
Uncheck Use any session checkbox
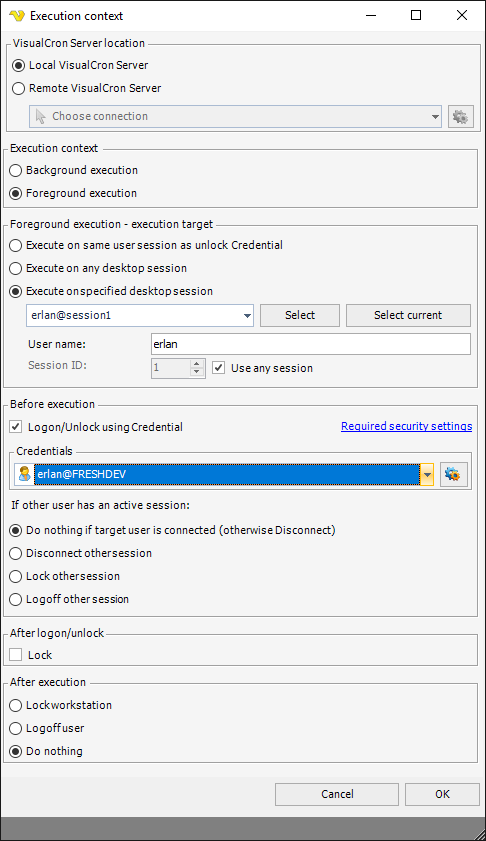pyautogui.click(x=218, y=368)
